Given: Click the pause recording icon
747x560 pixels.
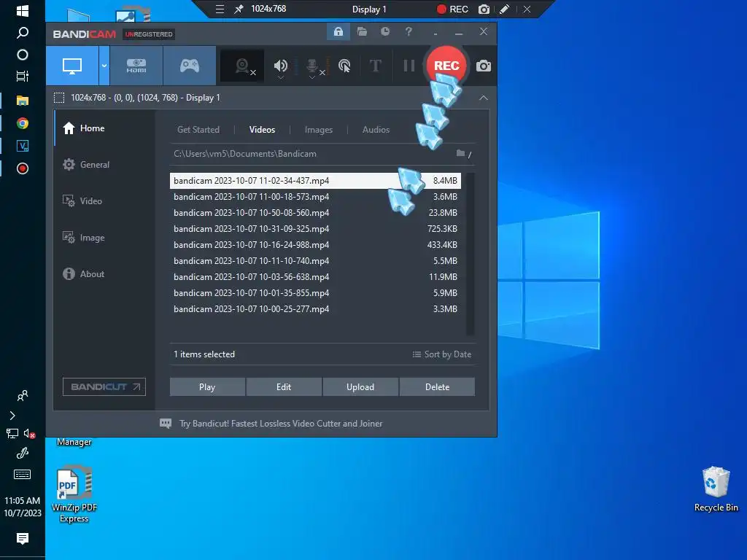Looking at the screenshot, I should [x=409, y=66].
